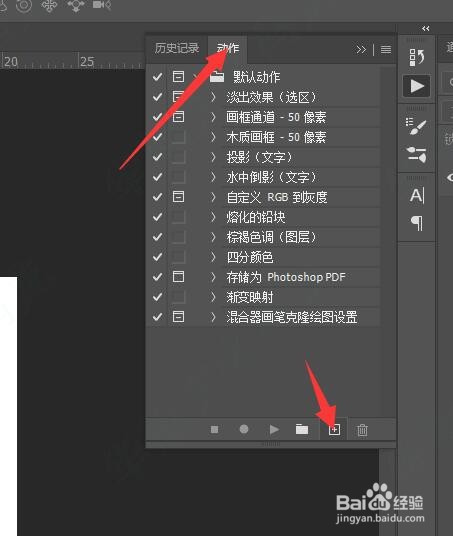
Task: Select the 渐变映射 action
Action: 250,297
